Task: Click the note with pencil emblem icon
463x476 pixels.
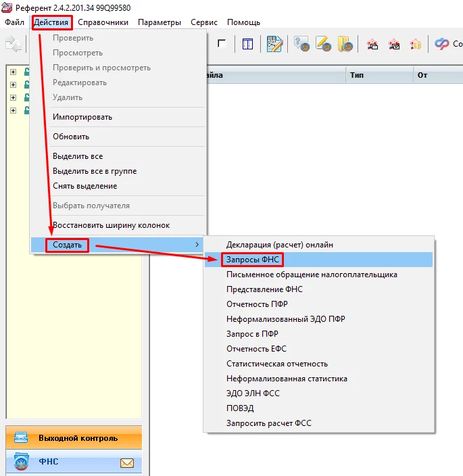Action: (324, 45)
